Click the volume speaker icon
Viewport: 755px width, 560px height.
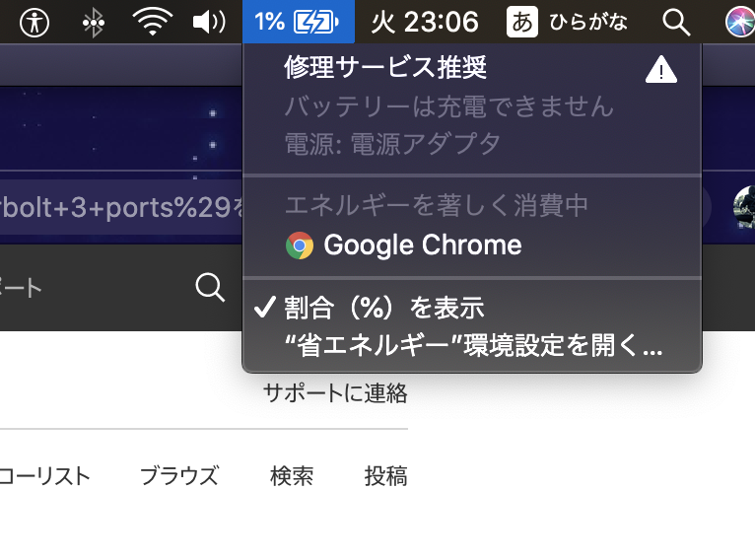point(208,22)
